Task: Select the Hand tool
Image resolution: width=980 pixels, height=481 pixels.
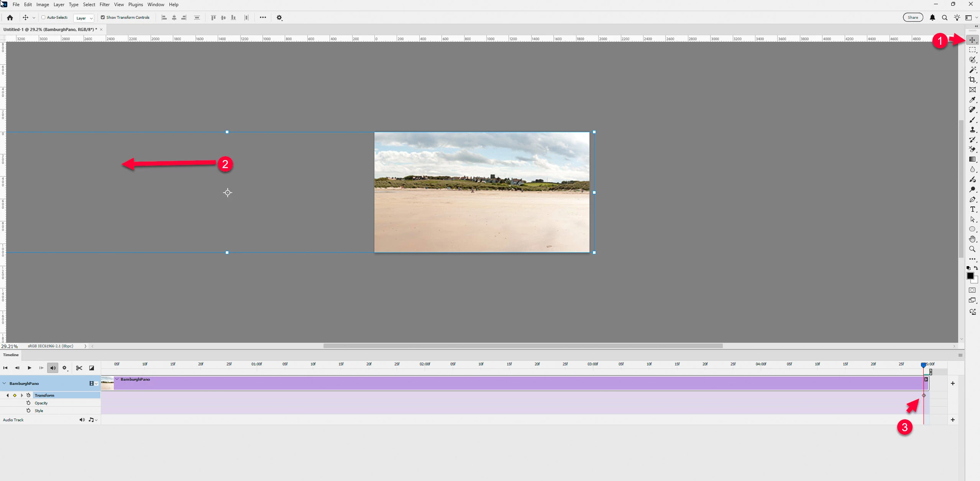Action: (972, 239)
